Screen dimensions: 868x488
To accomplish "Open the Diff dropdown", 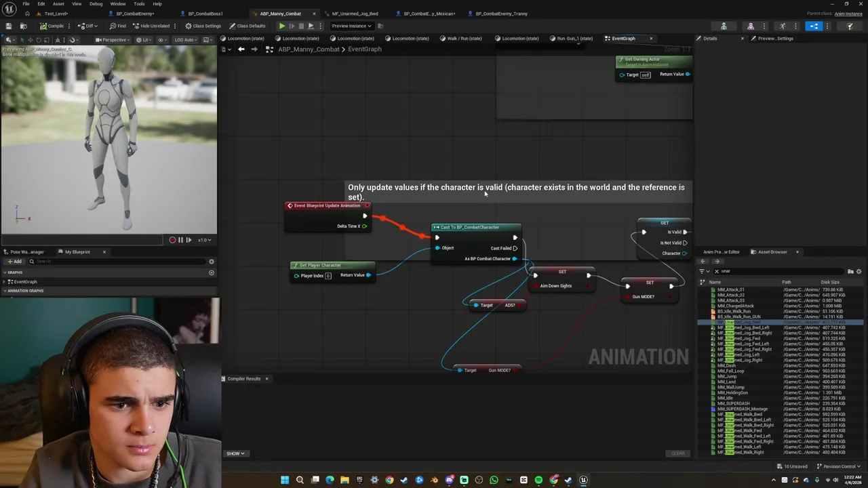I will [89, 26].
